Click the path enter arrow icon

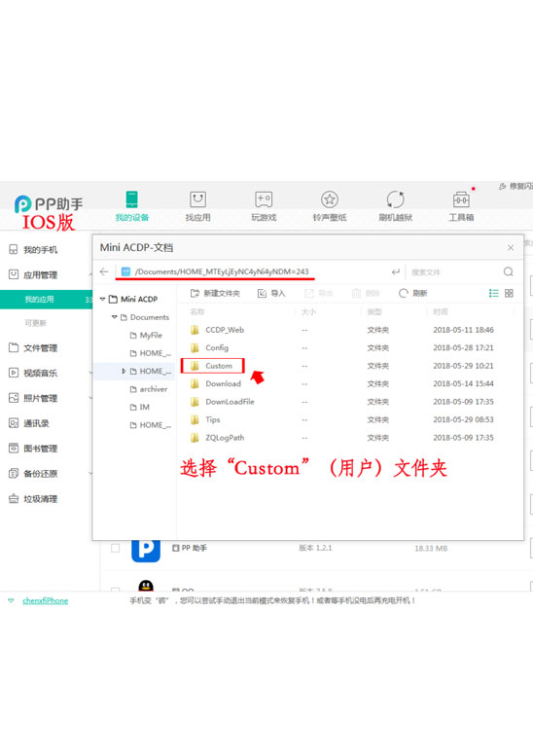(396, 271)
